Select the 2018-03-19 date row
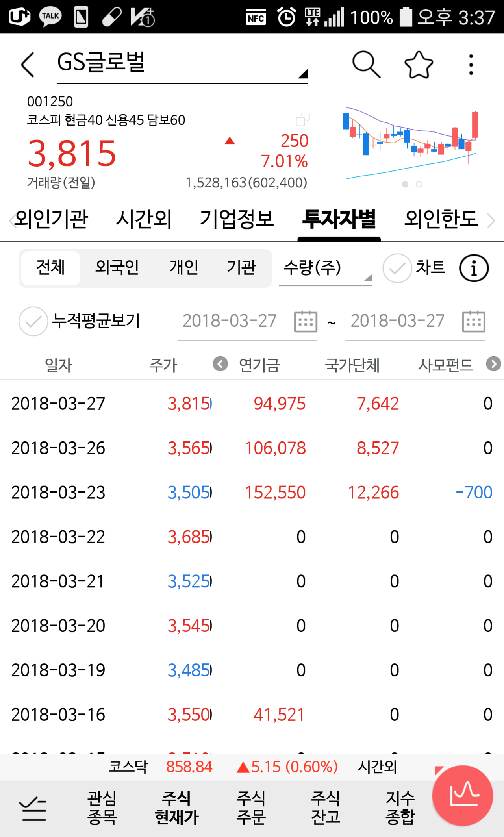The height and width of the screenshot is (837, 504). tap(252, 670)
